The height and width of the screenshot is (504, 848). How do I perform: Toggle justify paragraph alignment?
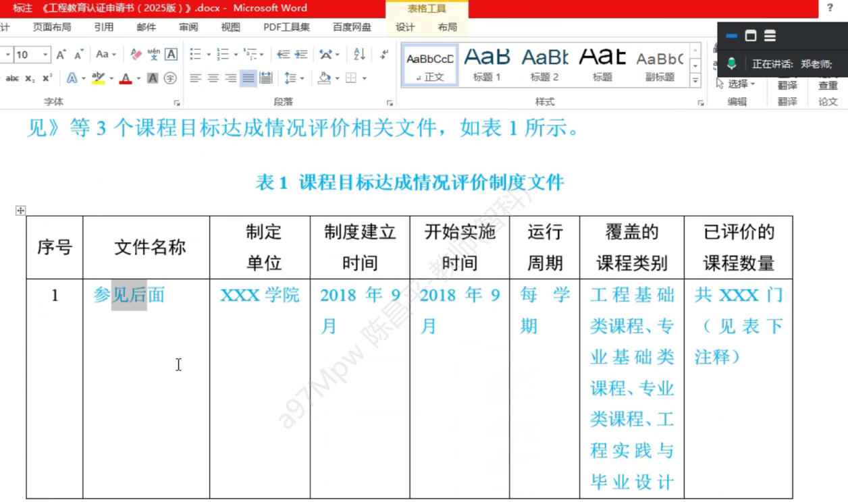(248, 78)
